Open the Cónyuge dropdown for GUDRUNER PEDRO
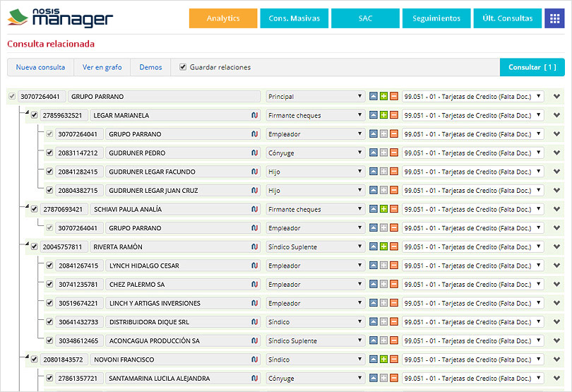 (315, 153)
